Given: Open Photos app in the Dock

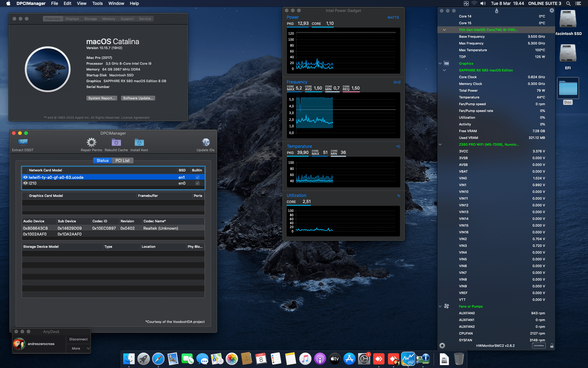Looking at the screenshot, I should pos(232,359).
